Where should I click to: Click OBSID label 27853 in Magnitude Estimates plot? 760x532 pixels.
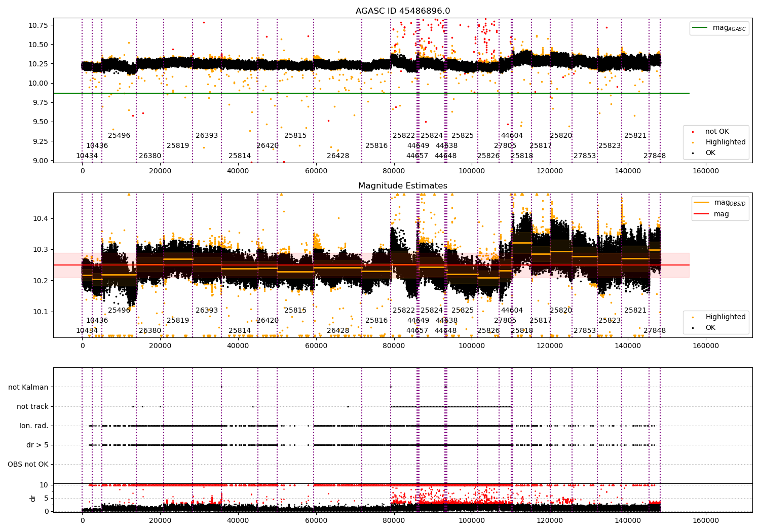pos(585,331)
